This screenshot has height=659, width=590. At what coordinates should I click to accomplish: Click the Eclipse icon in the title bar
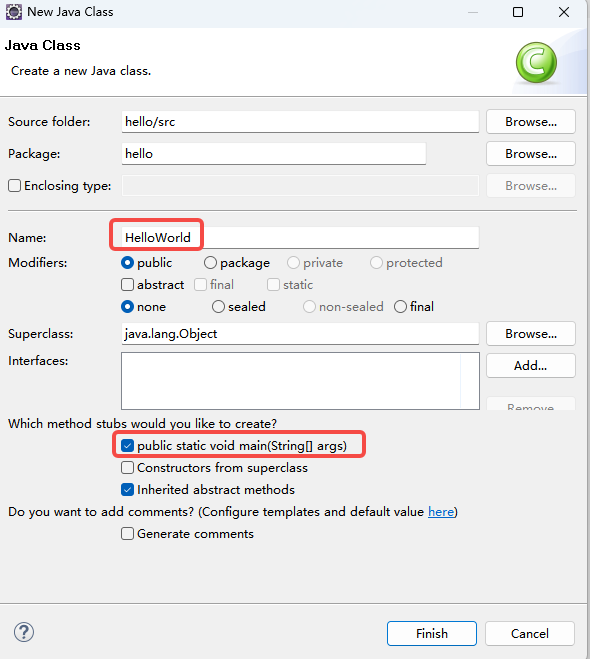(x=13, y=12)
